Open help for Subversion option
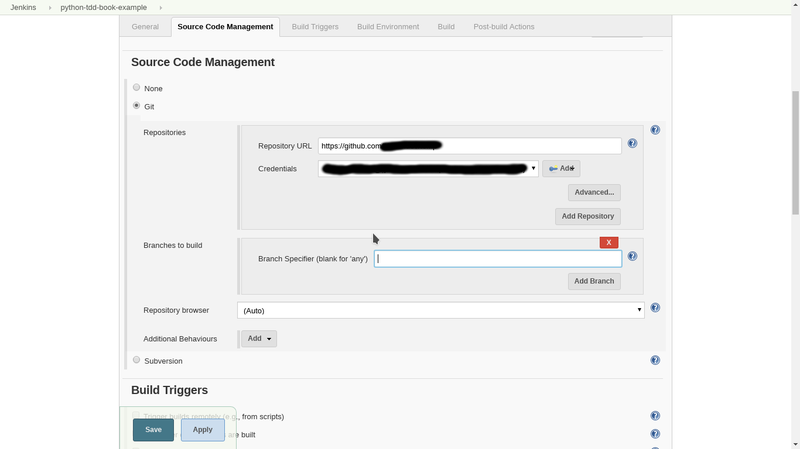 [655, 360]
